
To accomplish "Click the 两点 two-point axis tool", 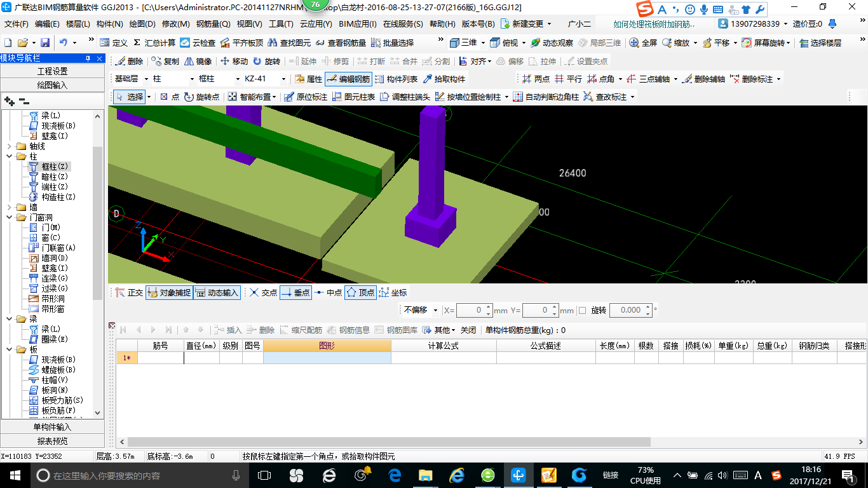I will 536,79.
